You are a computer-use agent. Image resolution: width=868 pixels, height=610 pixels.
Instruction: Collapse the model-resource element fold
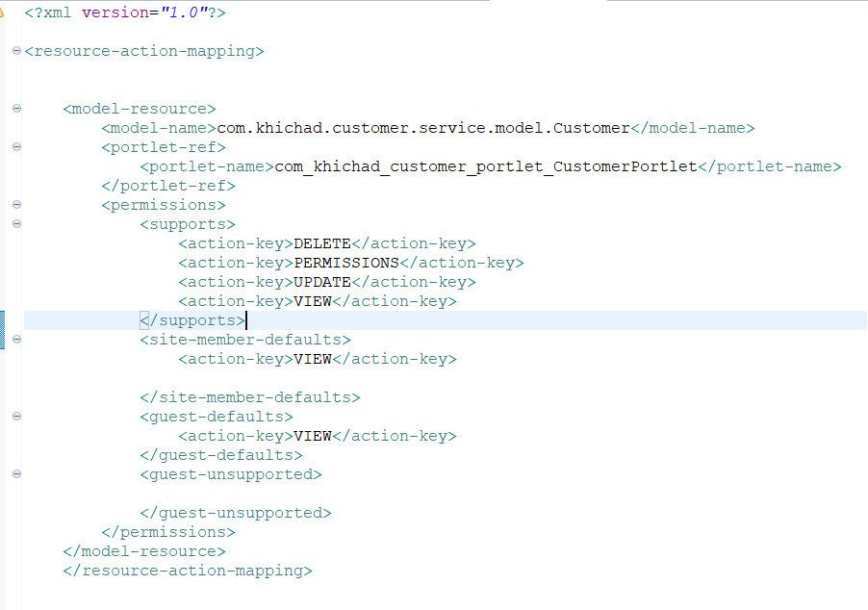tap(16, 109)
